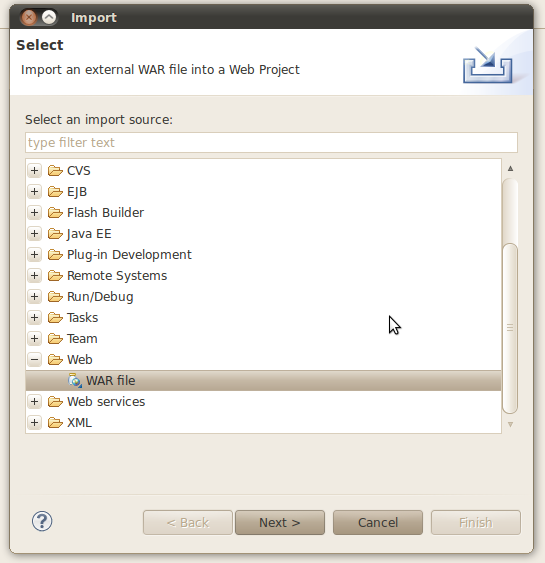Click the Next button
The width and height of the screenshot is (545, 563).
point(280,522)
